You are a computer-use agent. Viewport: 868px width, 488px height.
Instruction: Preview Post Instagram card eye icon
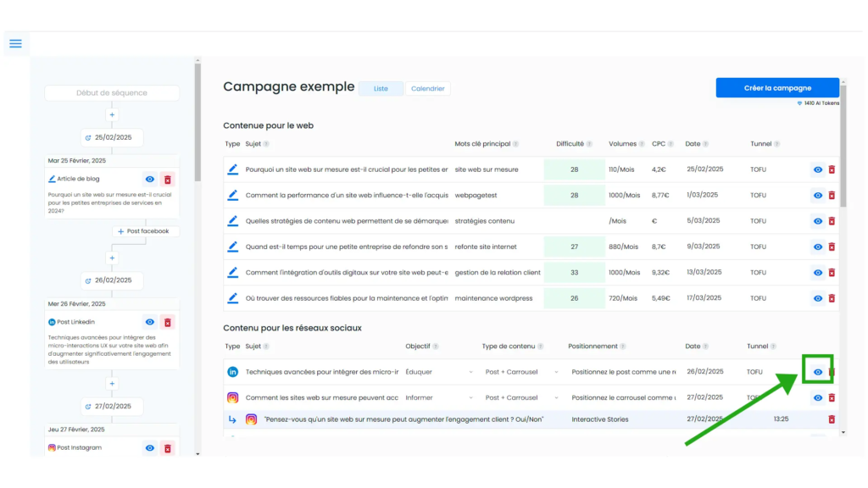[x=149, y=448]
